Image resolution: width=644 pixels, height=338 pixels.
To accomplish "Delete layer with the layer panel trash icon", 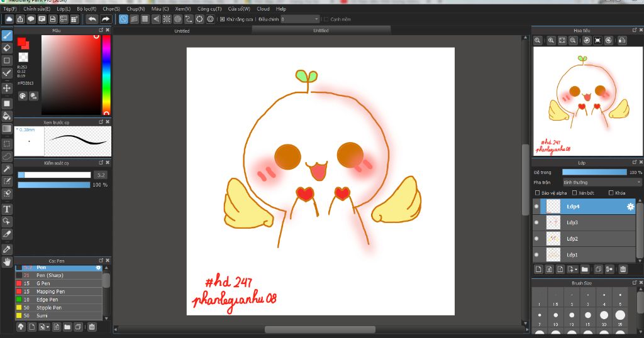I will (623, 269).
